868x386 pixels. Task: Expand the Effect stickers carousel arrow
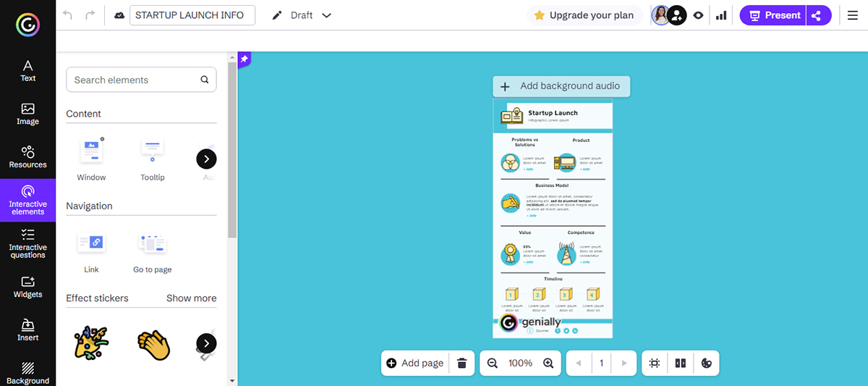click(206, 343)
